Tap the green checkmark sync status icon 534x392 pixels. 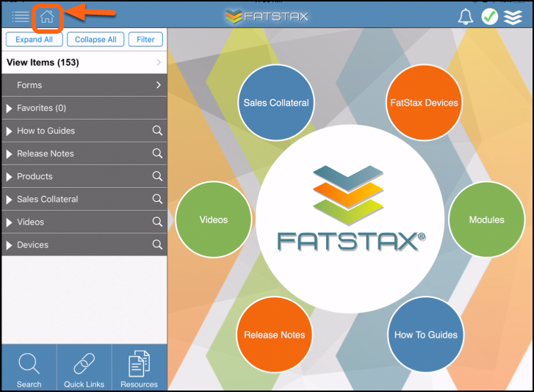489,16
